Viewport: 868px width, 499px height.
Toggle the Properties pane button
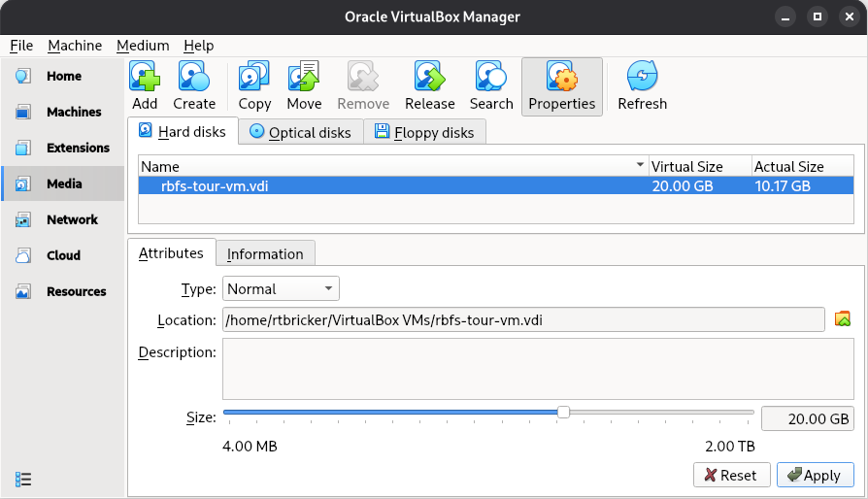[x=562, y=86]
